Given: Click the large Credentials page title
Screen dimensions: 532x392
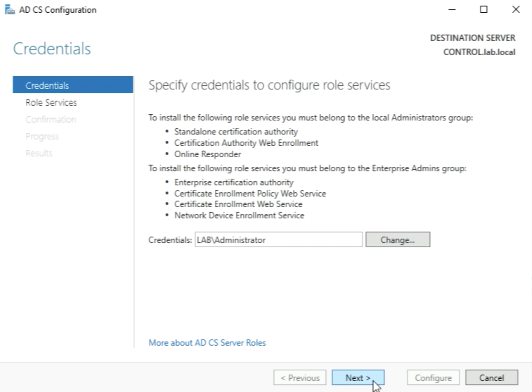Looking at the screenshot, I should 52,49.
